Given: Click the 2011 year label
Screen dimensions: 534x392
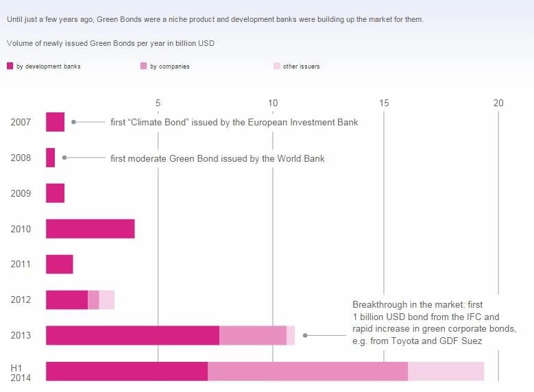Looking at the screenshot, I should [21, 264].
